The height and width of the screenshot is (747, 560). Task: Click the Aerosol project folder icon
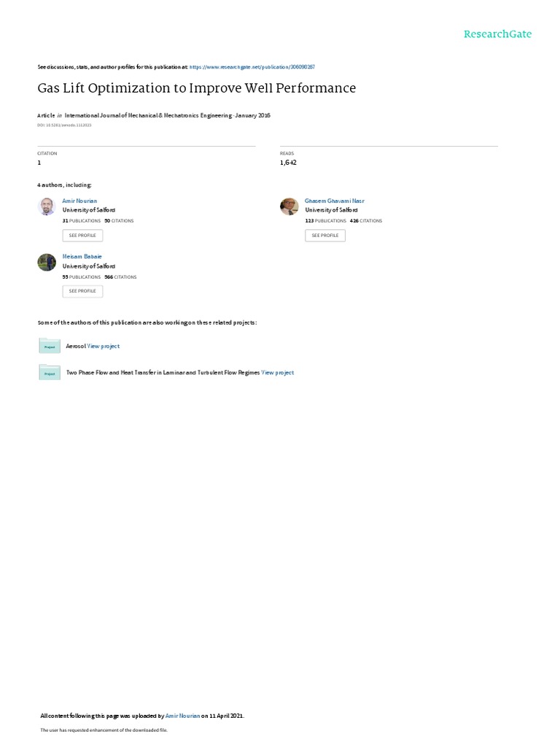[50, 346]
